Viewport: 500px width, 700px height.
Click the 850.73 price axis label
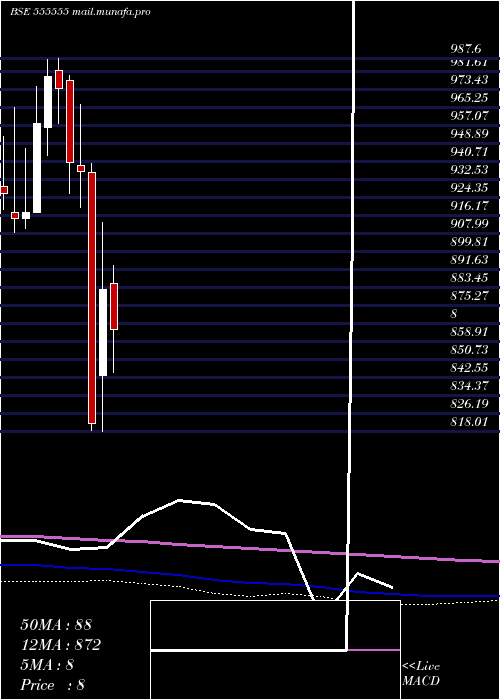point(469,349)
